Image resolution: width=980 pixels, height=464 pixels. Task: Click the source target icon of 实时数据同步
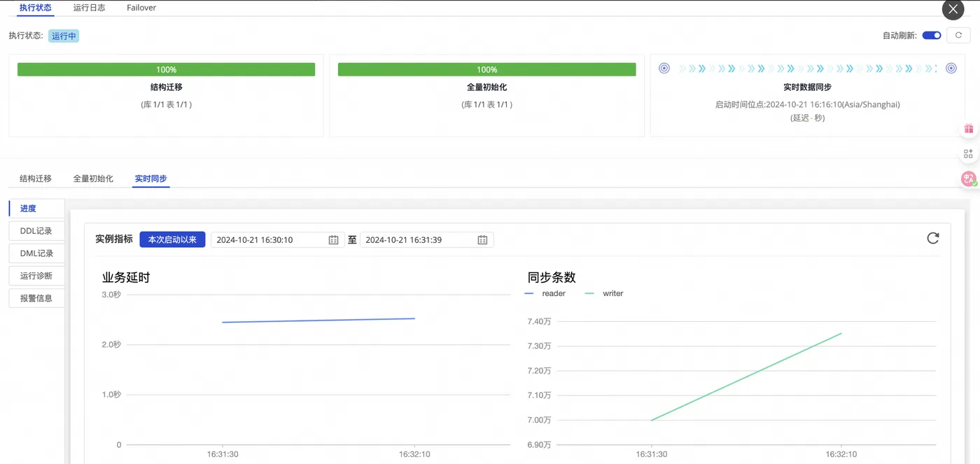[x=664, y=69]
